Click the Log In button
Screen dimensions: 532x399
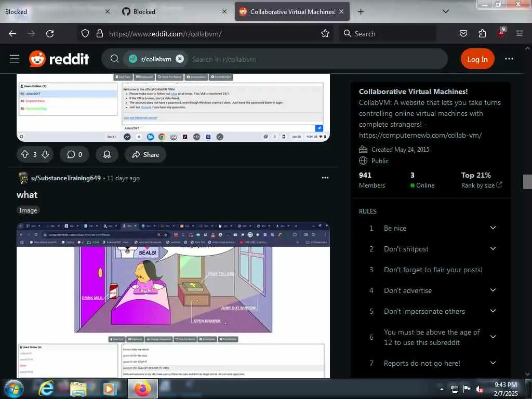pyautogui.click(x=477, y=59)
